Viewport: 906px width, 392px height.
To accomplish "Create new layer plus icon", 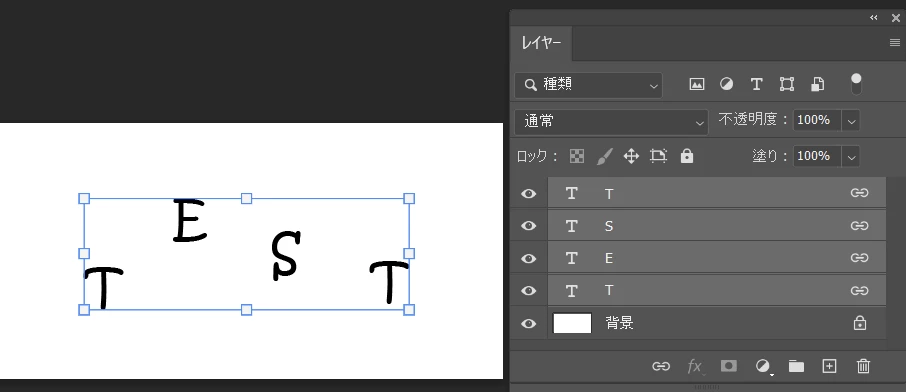I will [829, 366].
